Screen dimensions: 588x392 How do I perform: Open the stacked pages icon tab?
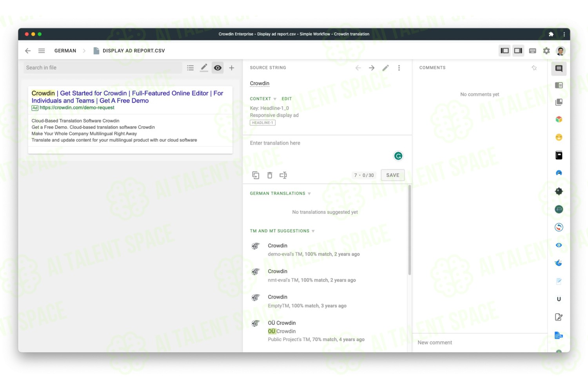click(559, 102)
